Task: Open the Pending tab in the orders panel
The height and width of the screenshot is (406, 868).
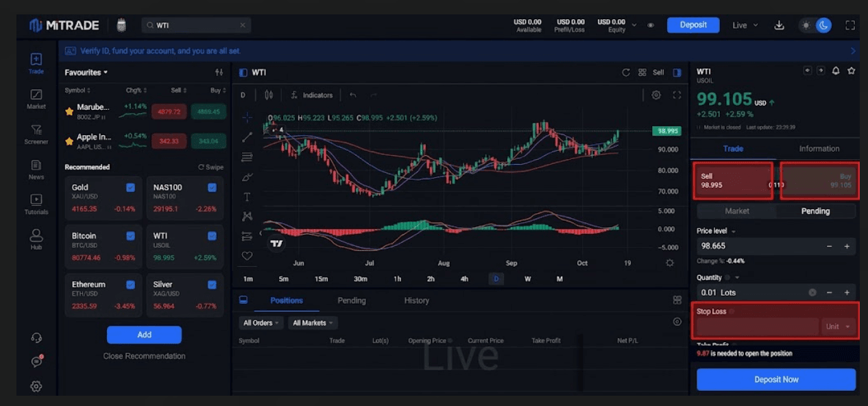Action: pos(352,300)
